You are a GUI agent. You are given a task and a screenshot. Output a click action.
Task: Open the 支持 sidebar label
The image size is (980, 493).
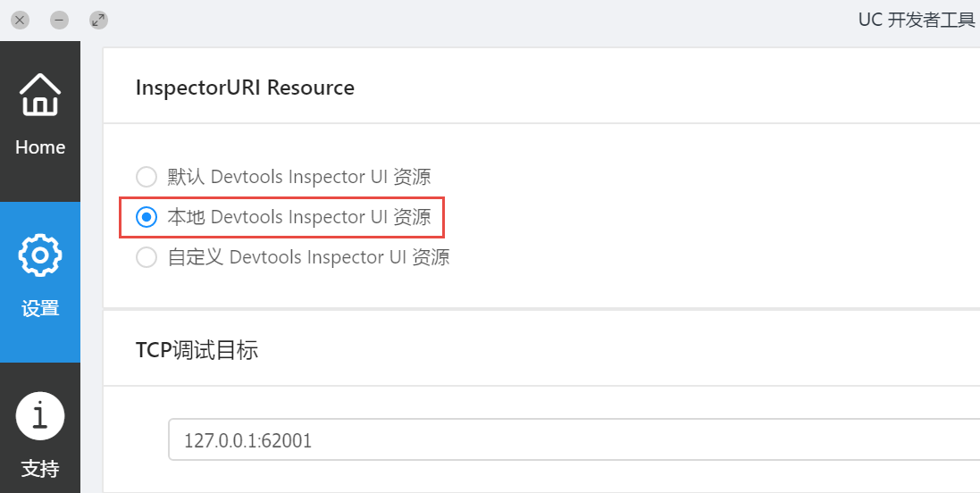click(40, 469)
